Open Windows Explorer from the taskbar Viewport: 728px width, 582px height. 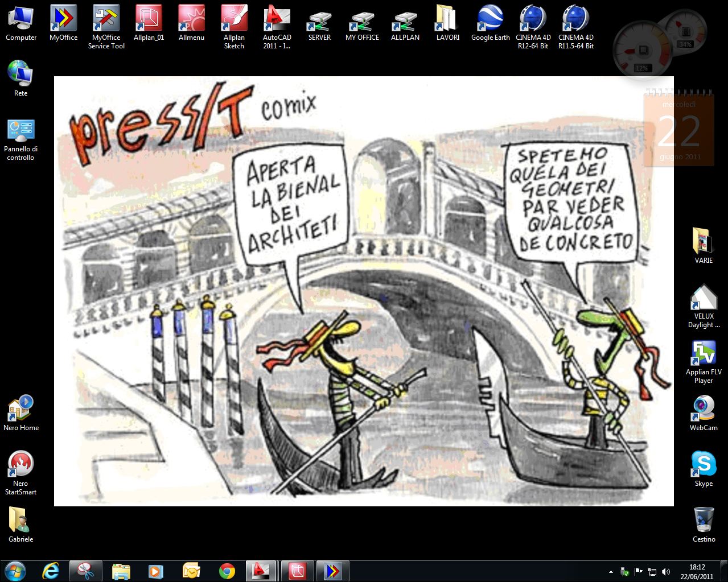(x=121, y=571)
